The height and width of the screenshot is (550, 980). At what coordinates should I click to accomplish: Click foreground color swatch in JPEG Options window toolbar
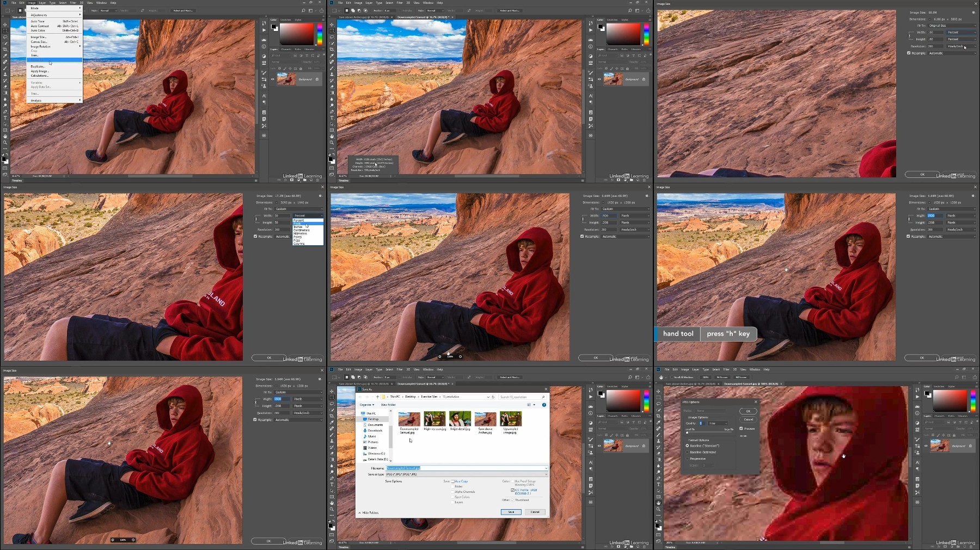(x=657, y=526)
